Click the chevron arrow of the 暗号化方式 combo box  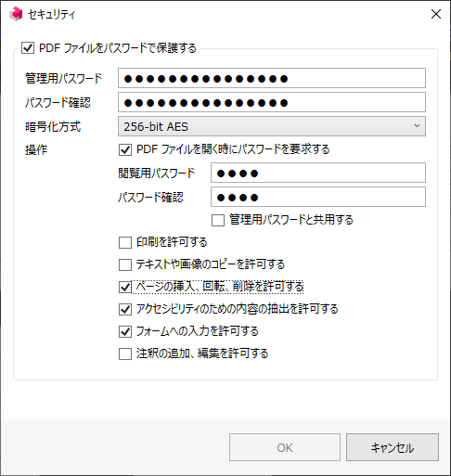pyautogui.click(x=417, y=126)
